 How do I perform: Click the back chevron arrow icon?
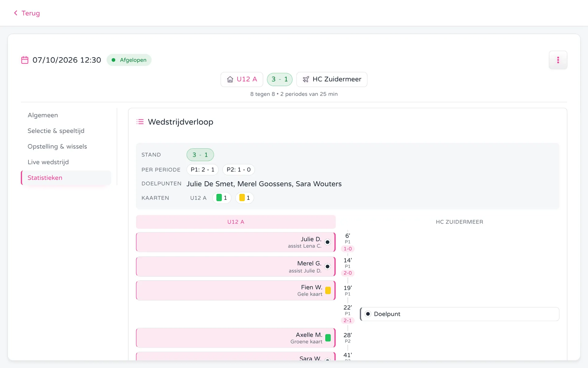click(x=16, y=13)
